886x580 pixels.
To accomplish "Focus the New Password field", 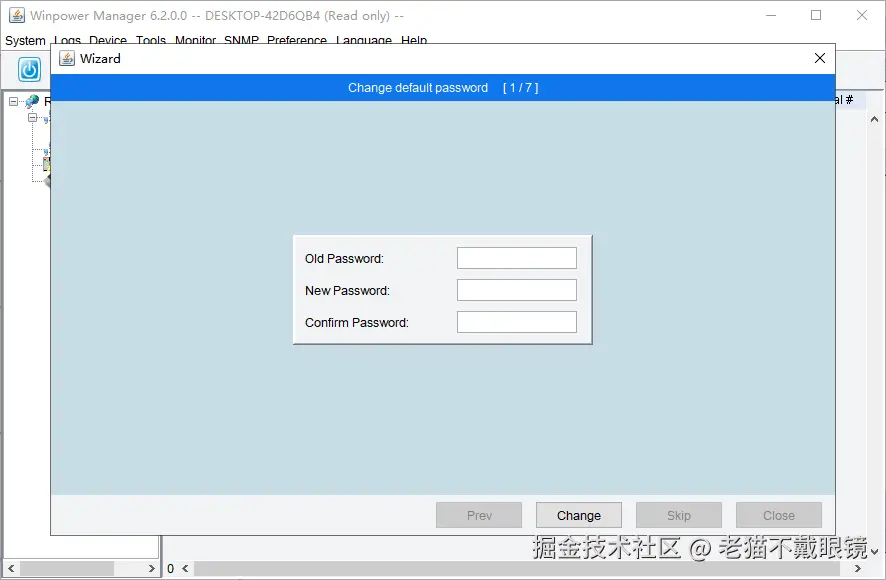I will pyautogui.click(x=516, y=290).
